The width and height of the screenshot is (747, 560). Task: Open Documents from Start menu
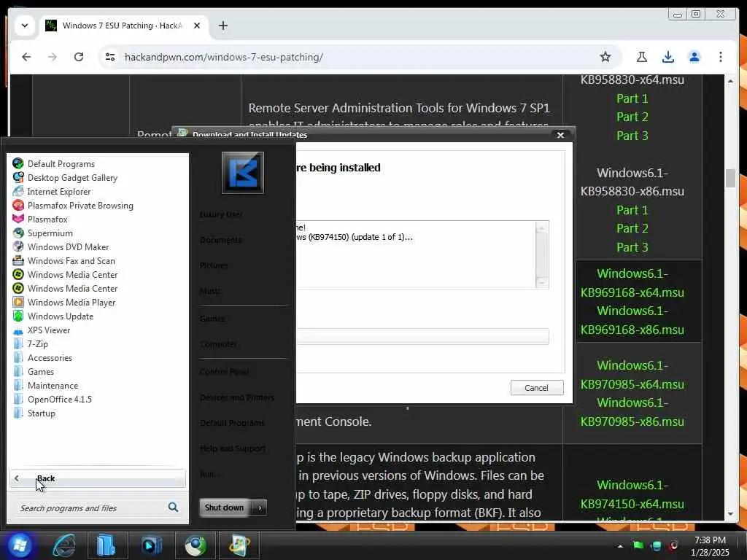pos(220,240)
